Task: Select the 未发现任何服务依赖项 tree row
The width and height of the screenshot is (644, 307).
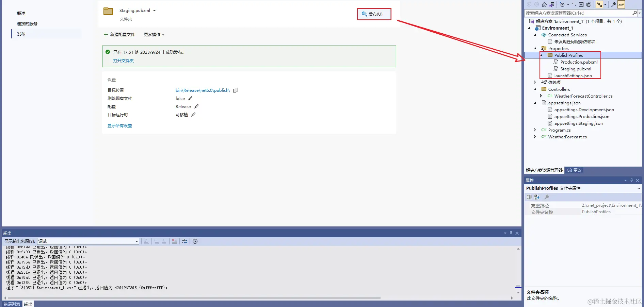Action: (575, 42)
